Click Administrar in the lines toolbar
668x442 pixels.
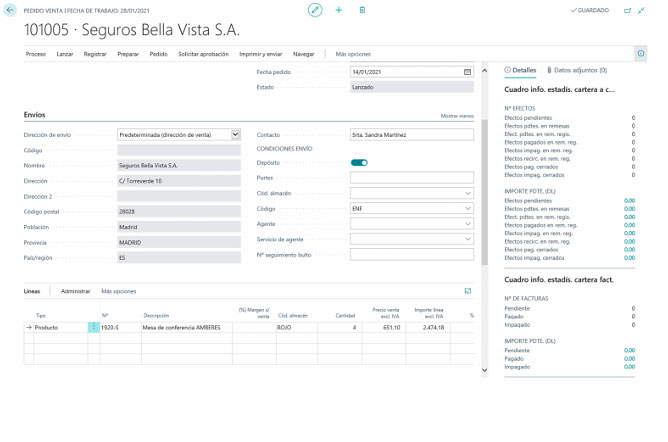(76, 291)
